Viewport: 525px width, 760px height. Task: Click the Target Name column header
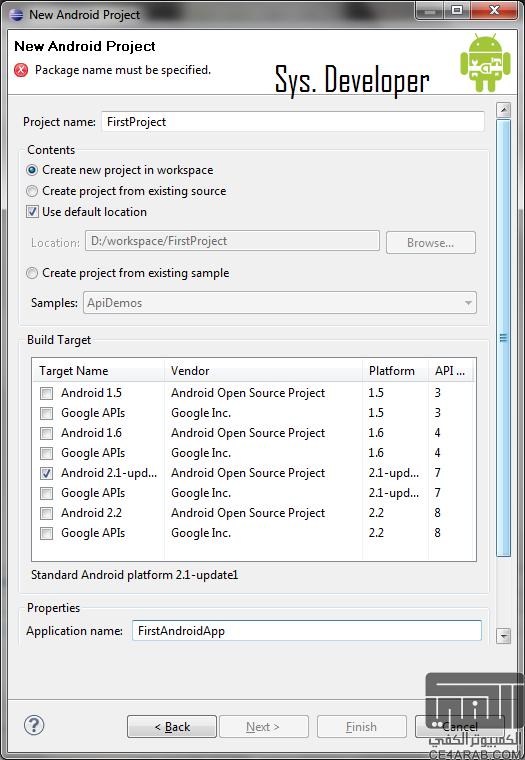[98, 371]
